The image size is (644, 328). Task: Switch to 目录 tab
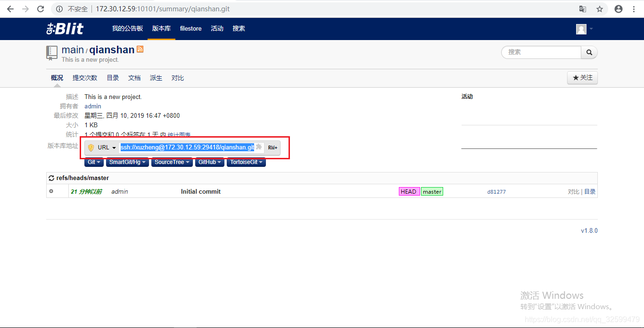(x=113, y=78)
